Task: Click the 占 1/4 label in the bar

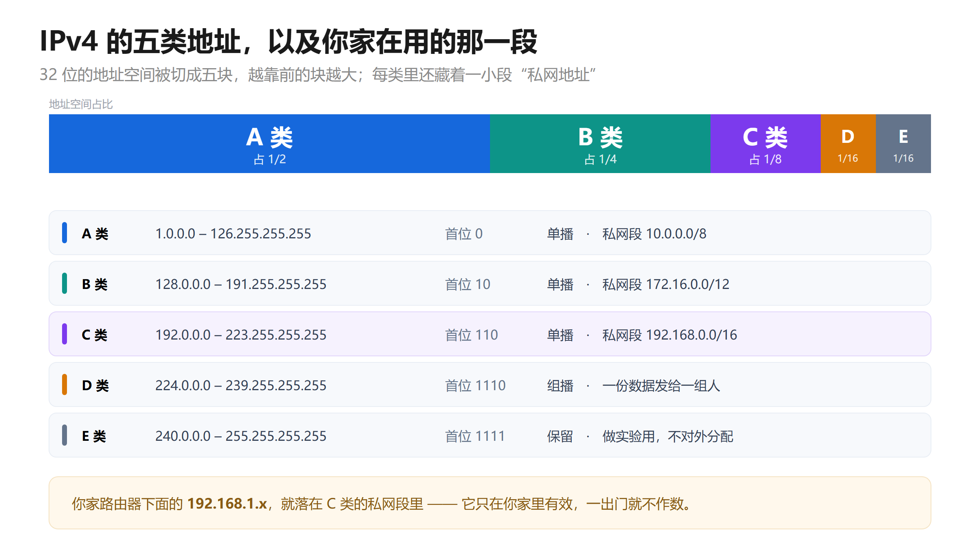Action: pyautogui.click(x=600, y=159)
